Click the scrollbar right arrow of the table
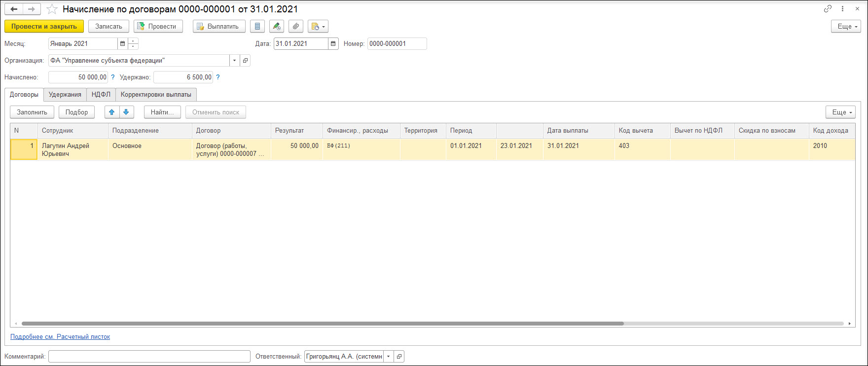This screenshot has width=868, height=366. coord(849,324)
